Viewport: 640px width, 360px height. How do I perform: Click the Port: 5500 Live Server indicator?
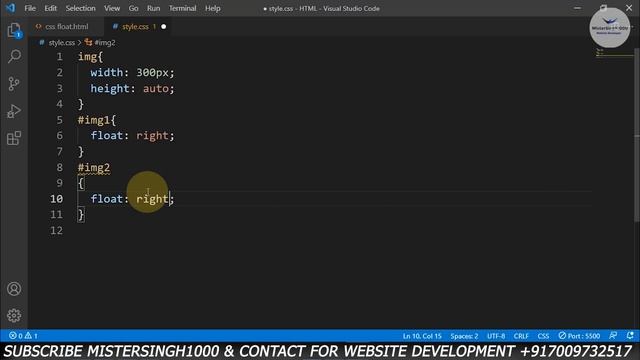(x=579, y=336)
